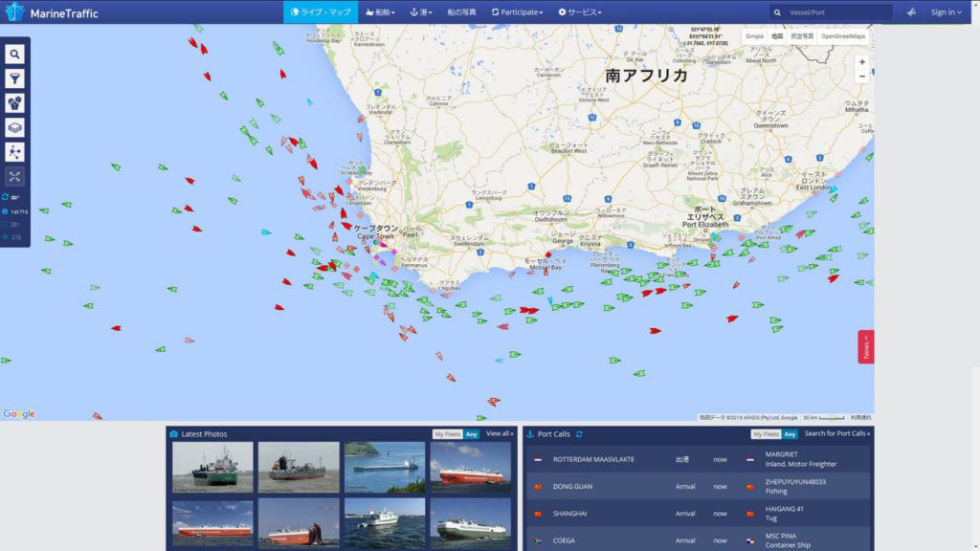The height and width of the screenshot is (551, 980).
Task: Switch map style to Simple
Action: [754, 36]
